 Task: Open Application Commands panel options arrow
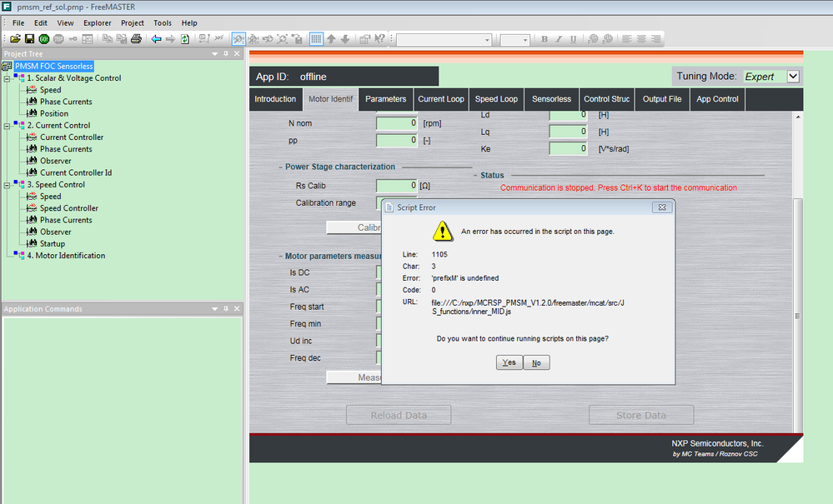click(x=214, y=309)
